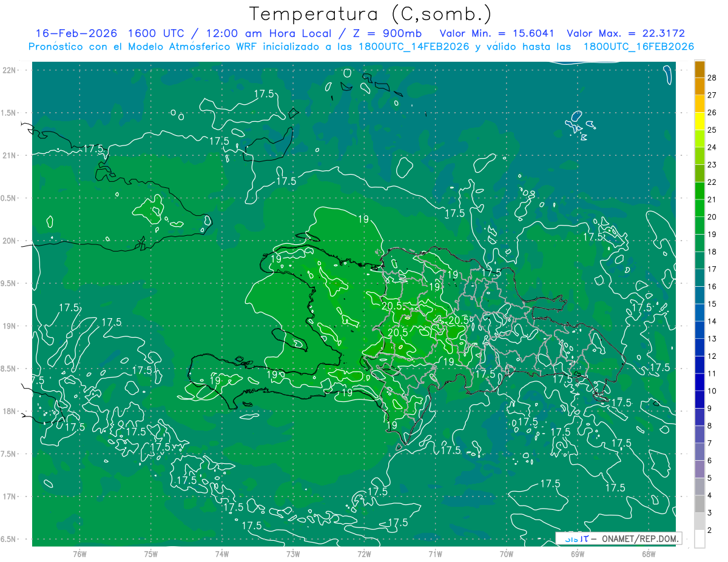This screenshot has width=728, height=562.
Task: Pick yellow colorbar swatch between 25 and 26
Action: coord(699,121)
